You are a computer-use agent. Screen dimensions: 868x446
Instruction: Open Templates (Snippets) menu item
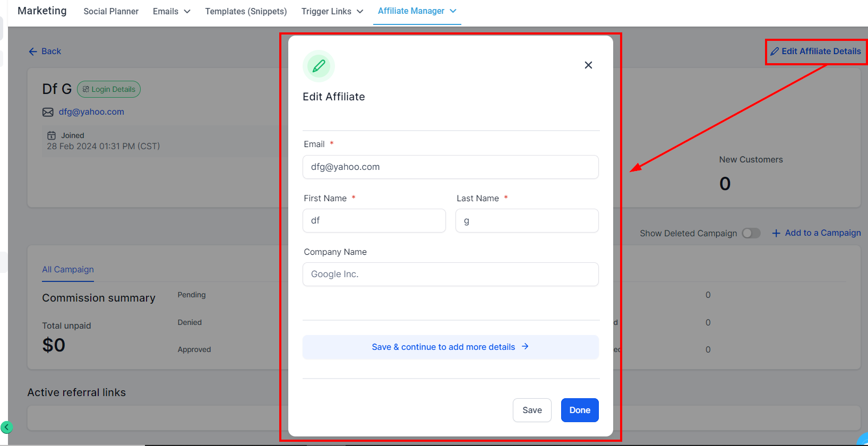pos(246,11)
